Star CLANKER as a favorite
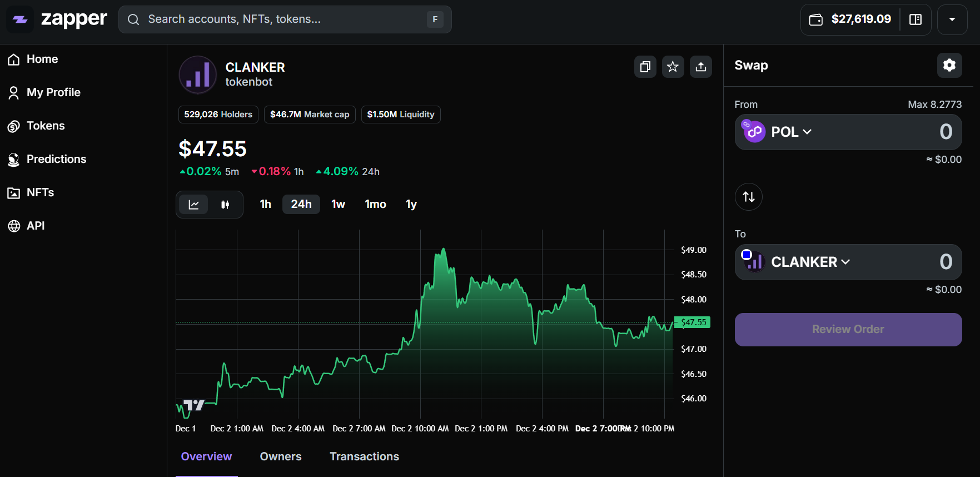This screenshot has height=477, width=980. (673, 67)
